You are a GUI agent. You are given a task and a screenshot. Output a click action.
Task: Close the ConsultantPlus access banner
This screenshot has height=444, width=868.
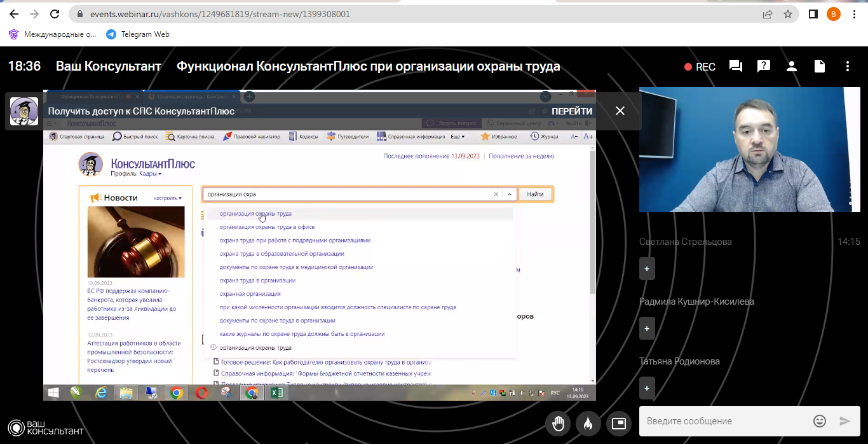click(x=620, y=111)
